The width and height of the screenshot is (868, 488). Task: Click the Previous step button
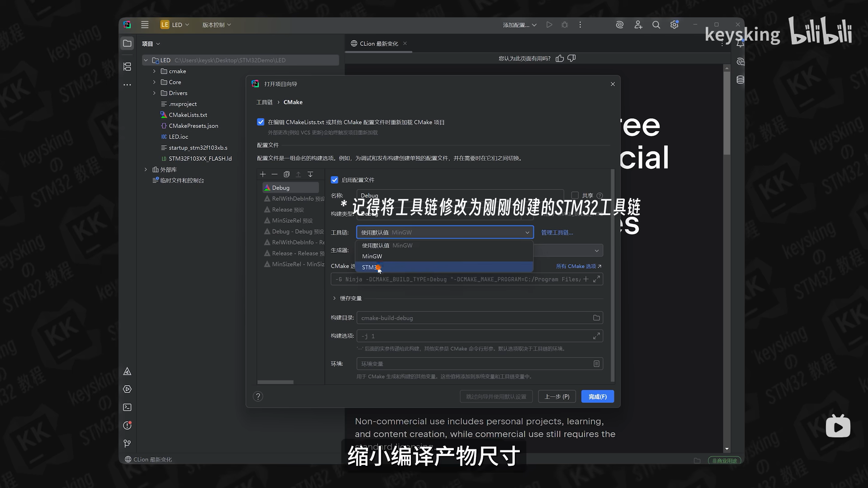557,397
